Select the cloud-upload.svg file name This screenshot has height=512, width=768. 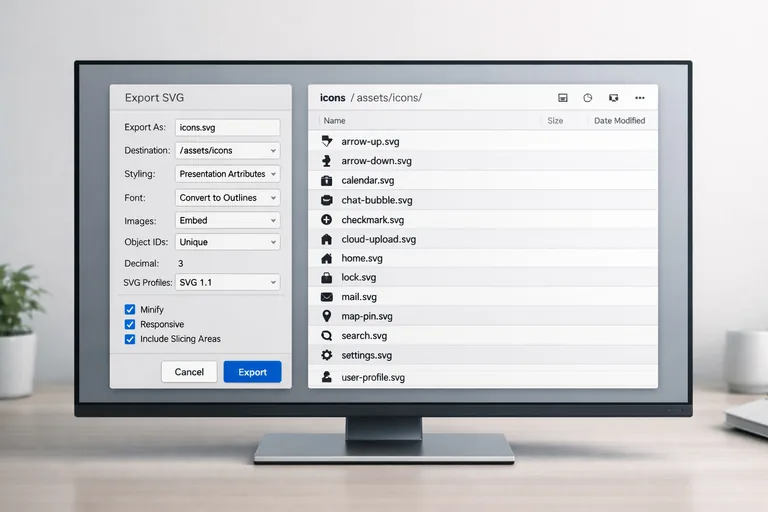pyautogui.click(x=379, y=239)
